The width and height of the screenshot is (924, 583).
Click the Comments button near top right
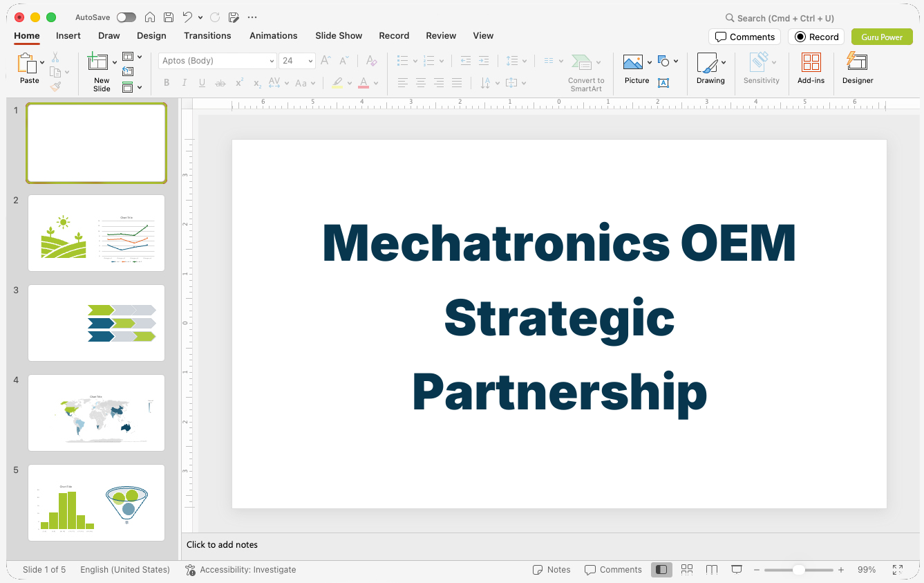pos(744,37)
